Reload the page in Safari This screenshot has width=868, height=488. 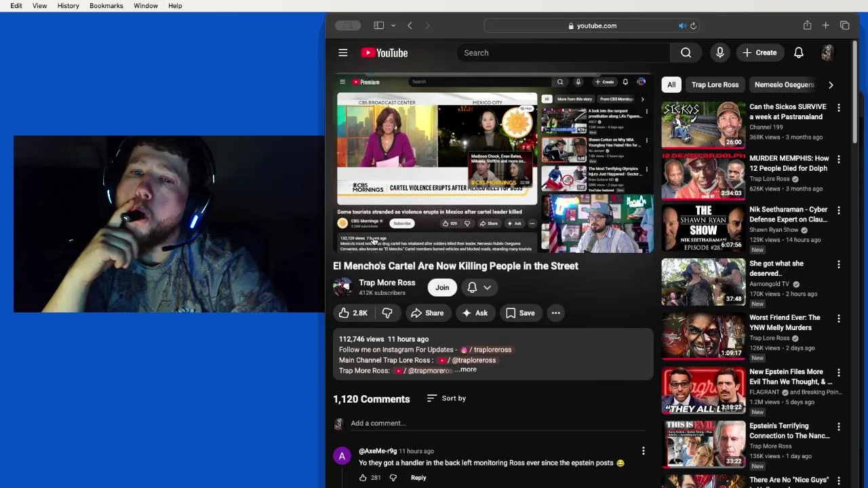693,26
